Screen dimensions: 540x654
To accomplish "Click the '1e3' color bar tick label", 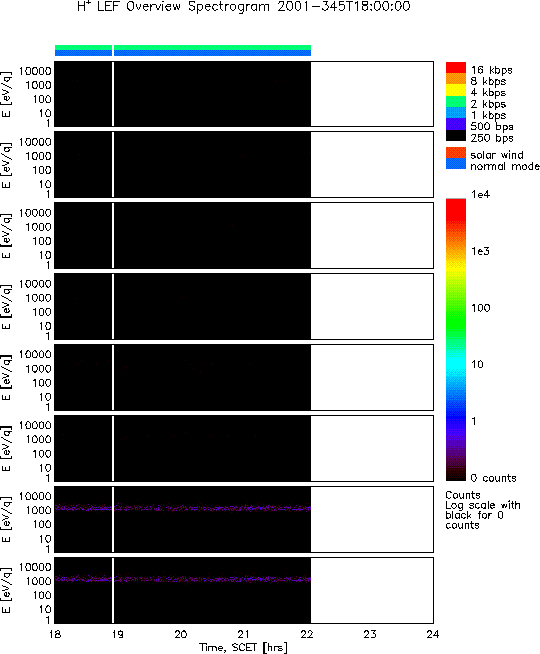I will point(480,251).
